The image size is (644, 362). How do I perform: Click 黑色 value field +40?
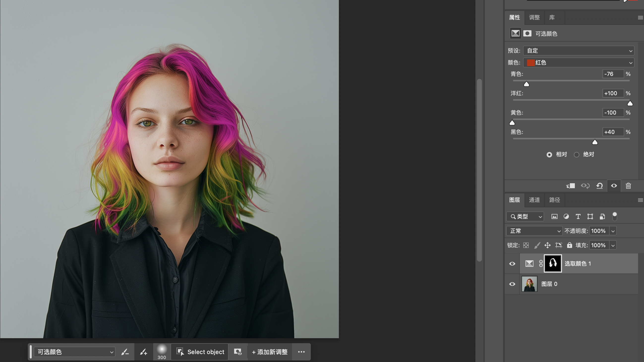pos(613,132)
